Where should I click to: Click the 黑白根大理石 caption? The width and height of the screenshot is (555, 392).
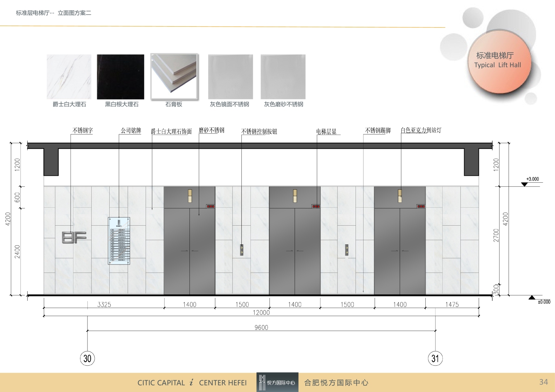(122, 104)
